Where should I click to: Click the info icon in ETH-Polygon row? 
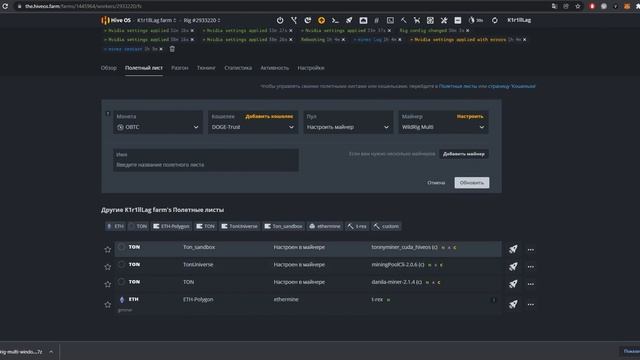(x=493, y=300)
